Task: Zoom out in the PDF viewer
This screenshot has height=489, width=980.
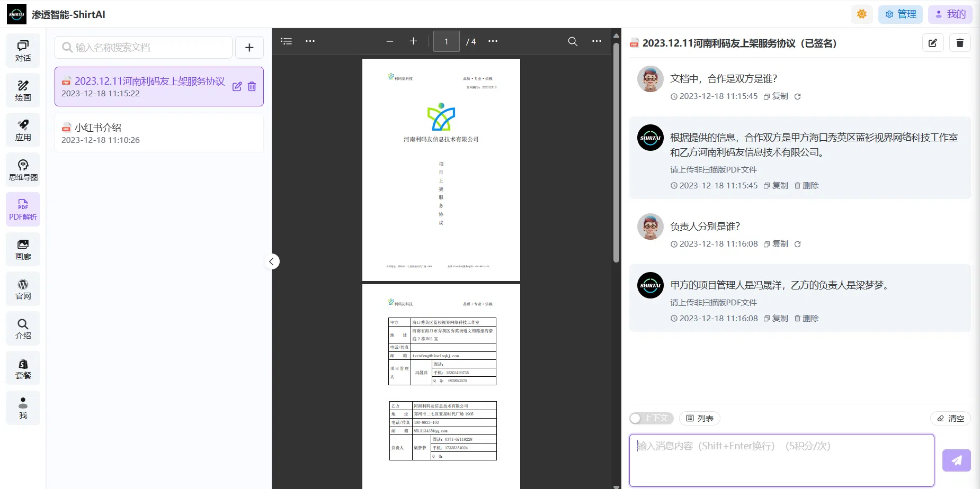Action: [x=390, y=41]
